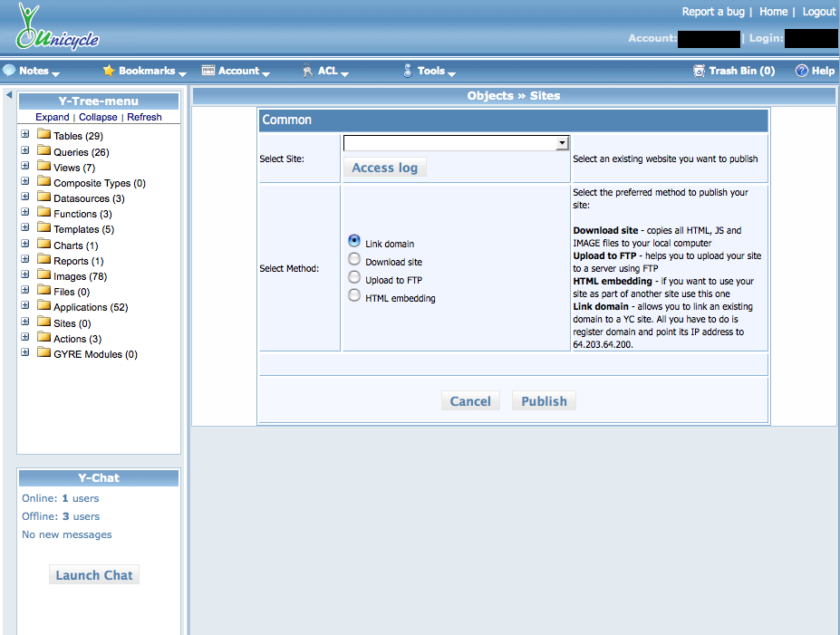Select the Download site radio button

[354, 260]
